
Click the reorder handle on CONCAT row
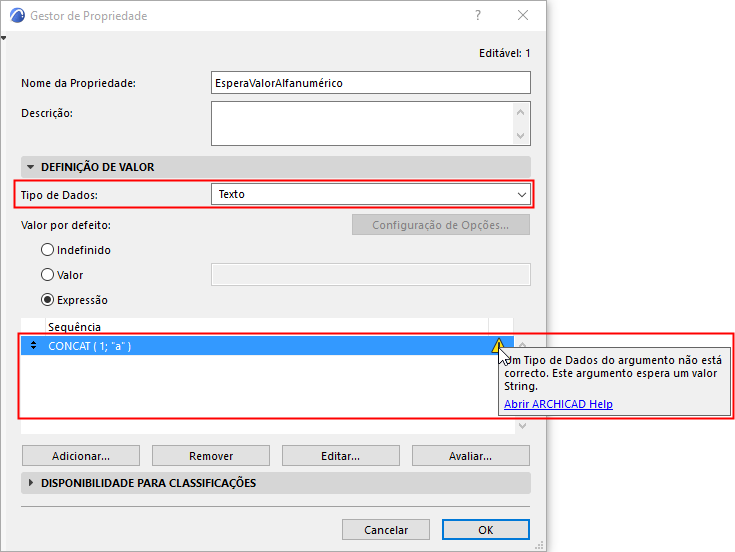[x=33, y=346]
